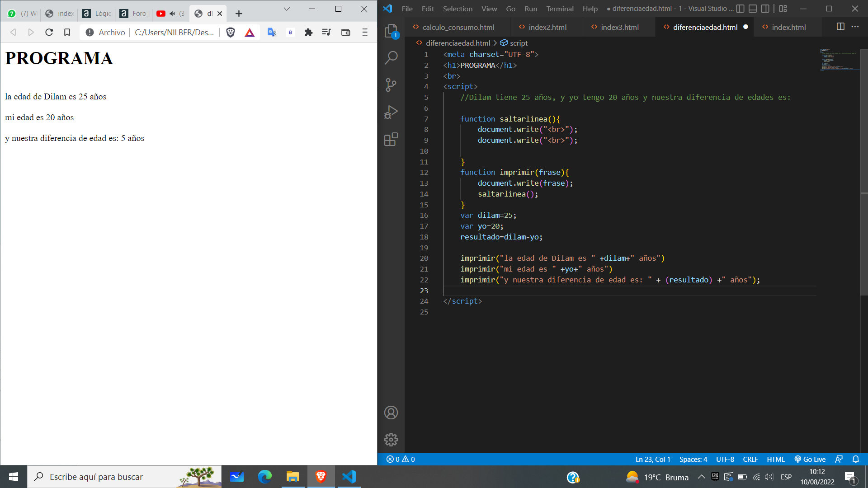Screen dimensions: 868x488
Task: Click the browser bookmark star icon
Action: tap(67, 33)
